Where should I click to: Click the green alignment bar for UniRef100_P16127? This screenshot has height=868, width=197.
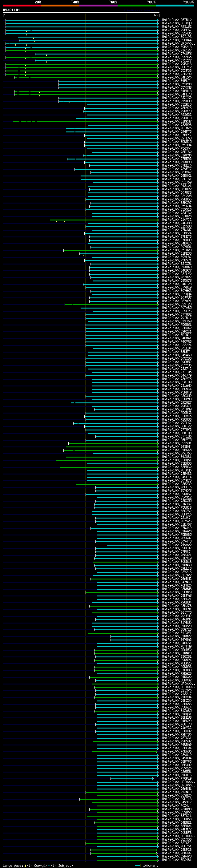click(x=82, y=50)
